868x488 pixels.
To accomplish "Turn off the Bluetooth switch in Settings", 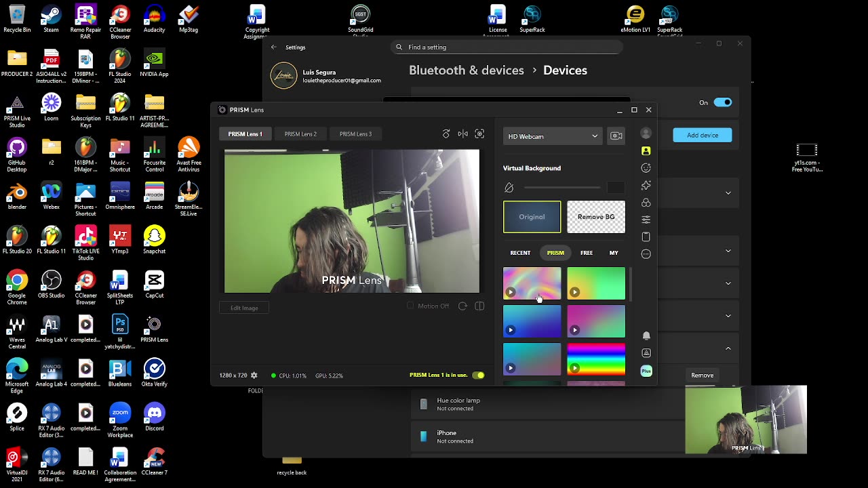I will point(723,102).
